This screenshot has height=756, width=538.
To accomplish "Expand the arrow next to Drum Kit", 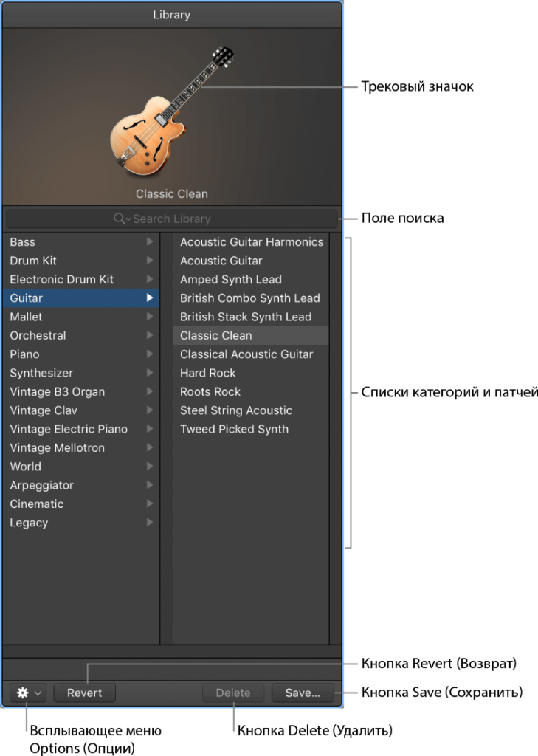I will click(150, 261).
